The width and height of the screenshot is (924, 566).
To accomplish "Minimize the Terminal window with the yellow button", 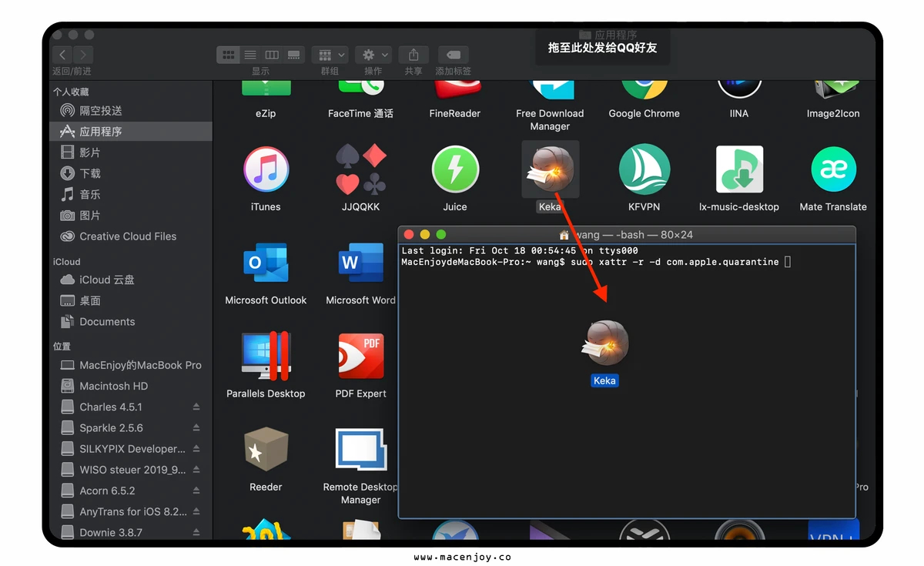I will (425, 235).
